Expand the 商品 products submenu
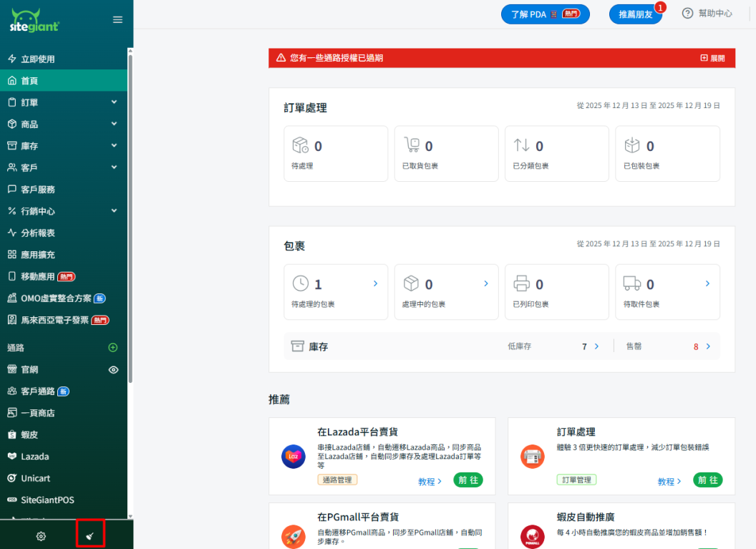 coord(114,124)
